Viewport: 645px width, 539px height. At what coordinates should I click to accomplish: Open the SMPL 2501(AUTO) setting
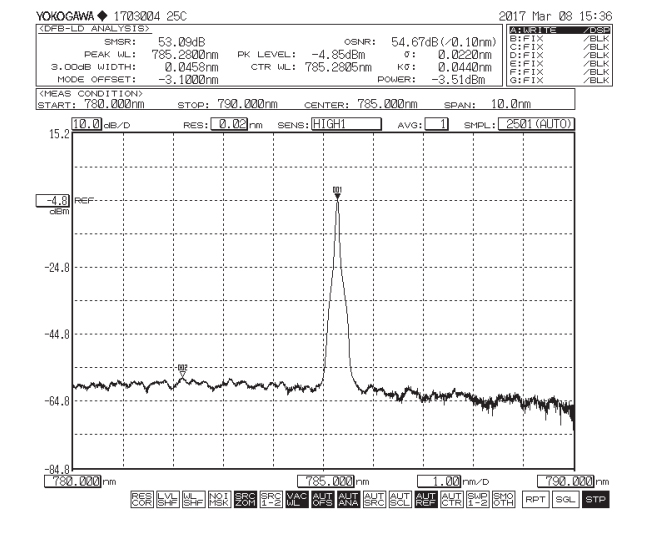click(536, 124)
